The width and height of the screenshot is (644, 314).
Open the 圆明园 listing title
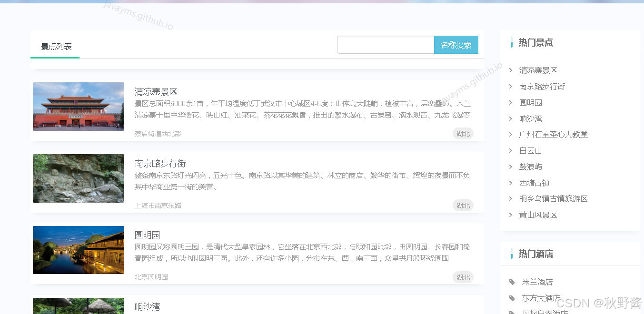(x=148, y=235)
